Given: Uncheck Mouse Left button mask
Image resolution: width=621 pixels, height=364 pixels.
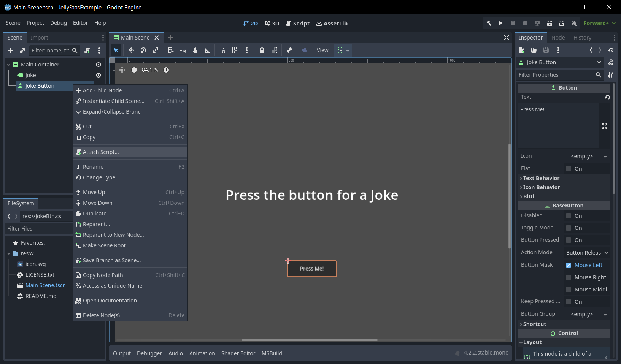Looking at the screenshot, I should click(x=569, y=265).
